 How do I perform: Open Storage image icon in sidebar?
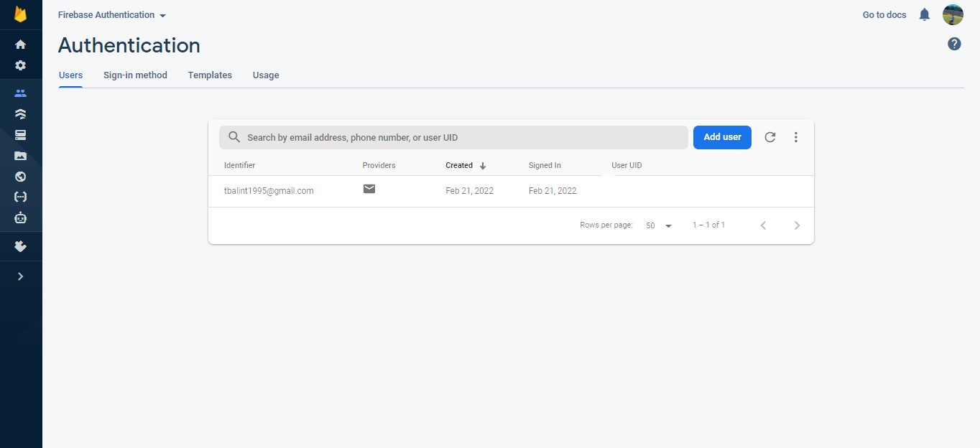point(20,156)
